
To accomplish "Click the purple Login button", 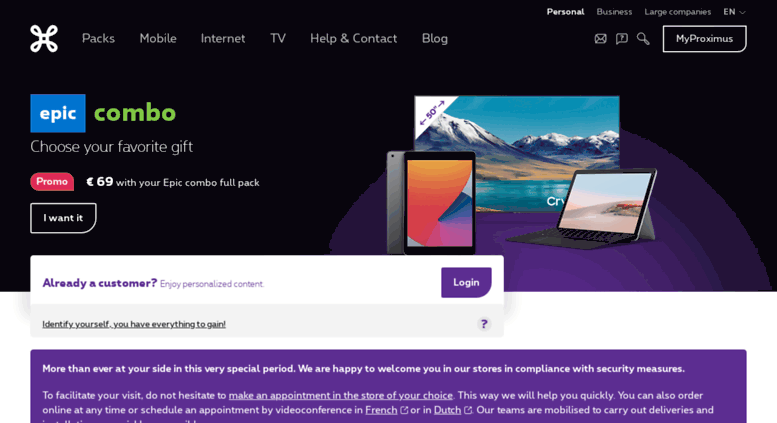I will click(466, 282).
